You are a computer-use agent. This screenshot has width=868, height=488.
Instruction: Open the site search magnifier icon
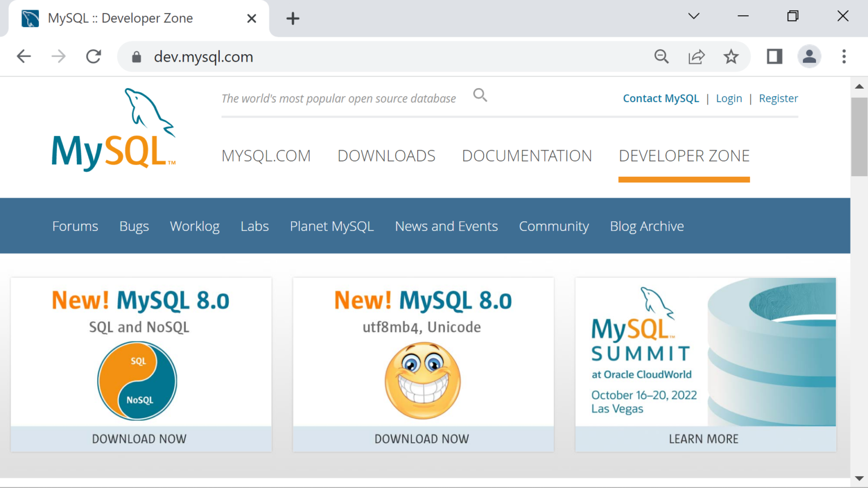pos(480,95)
